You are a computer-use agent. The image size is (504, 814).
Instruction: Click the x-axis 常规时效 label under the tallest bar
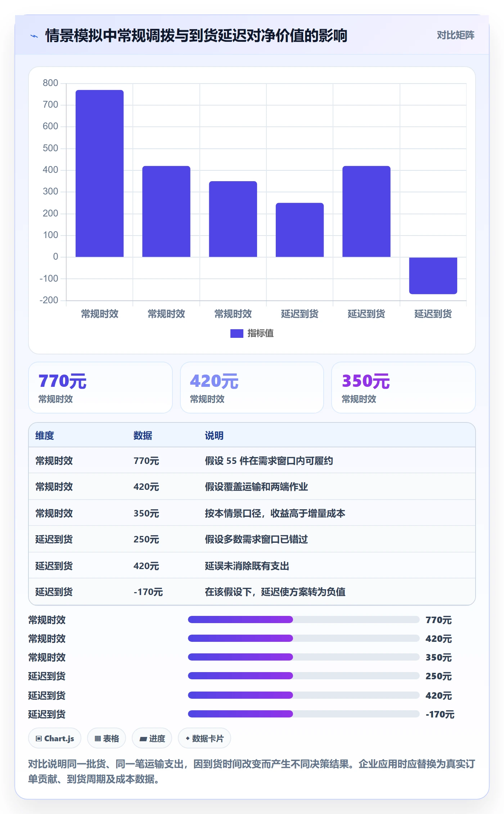pyautogui.click(x=99, y=314)
